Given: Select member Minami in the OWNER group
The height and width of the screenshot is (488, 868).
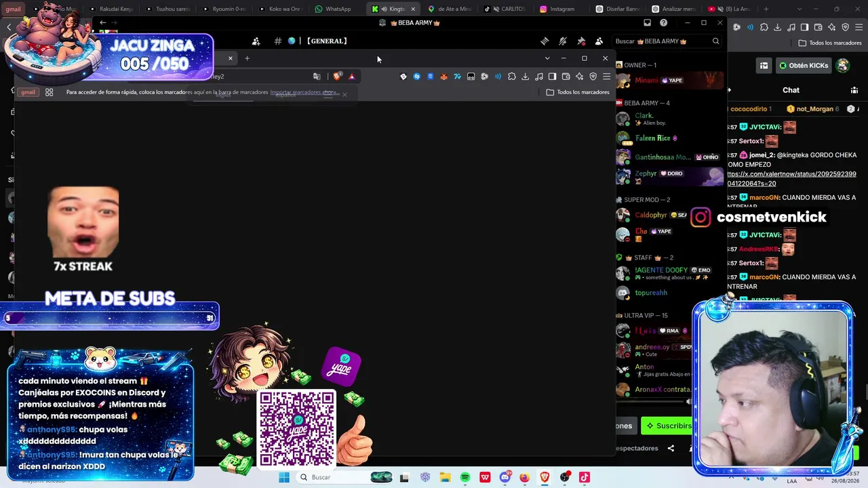Looking at the screenshot, I should [669, 81].
